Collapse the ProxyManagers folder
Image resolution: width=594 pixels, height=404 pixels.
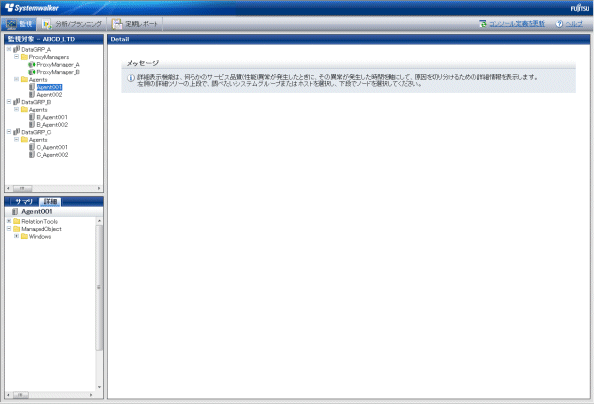pos(16,57)
